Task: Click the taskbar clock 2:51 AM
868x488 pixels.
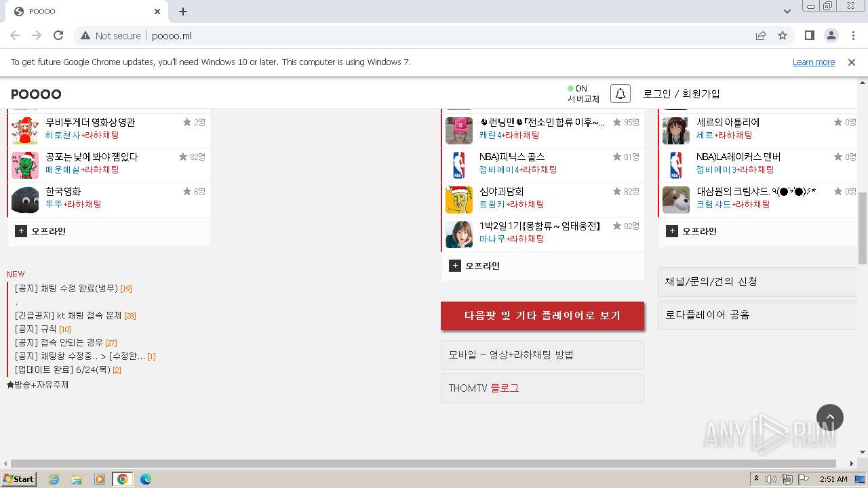Action: point(833,479)
